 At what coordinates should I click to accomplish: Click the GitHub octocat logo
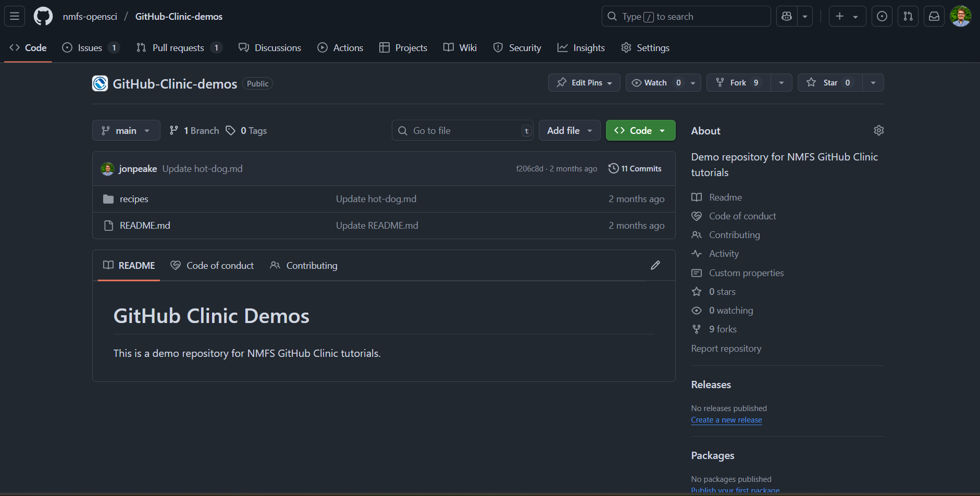pyautogui.click(x=43, y=16)
